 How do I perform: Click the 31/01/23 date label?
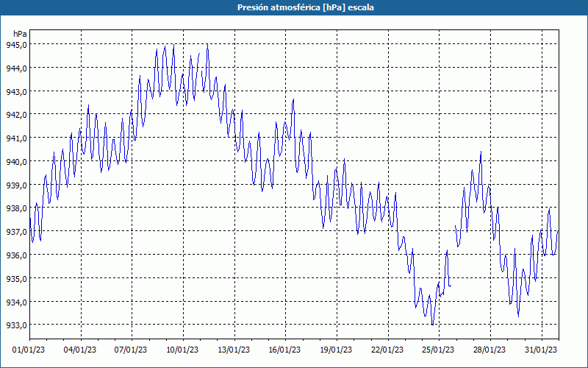coord(541,350)
